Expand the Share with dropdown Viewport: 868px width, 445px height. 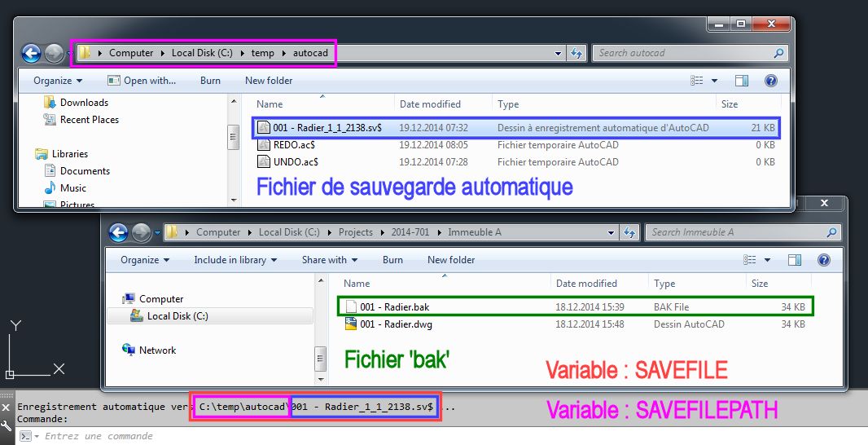[330, 260]
